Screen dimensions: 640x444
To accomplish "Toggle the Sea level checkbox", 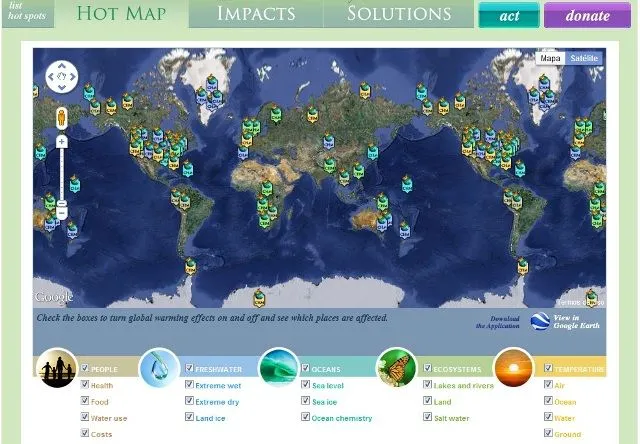I will point(305,385).
